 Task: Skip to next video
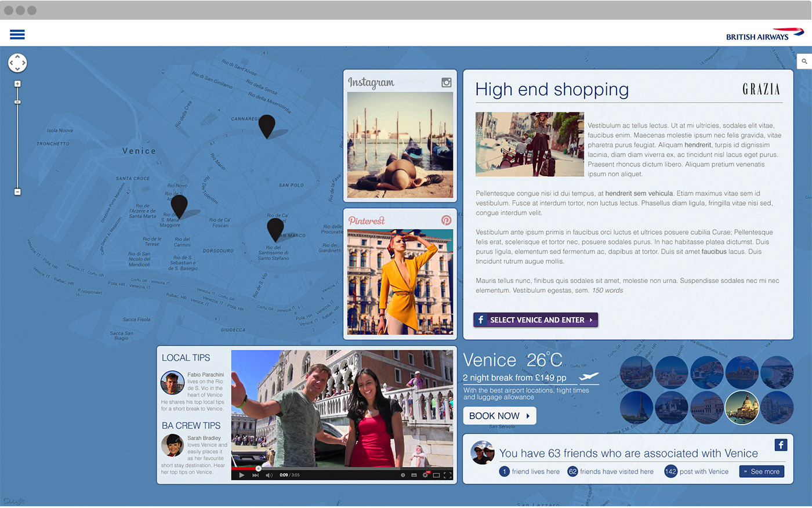point(255,476)
